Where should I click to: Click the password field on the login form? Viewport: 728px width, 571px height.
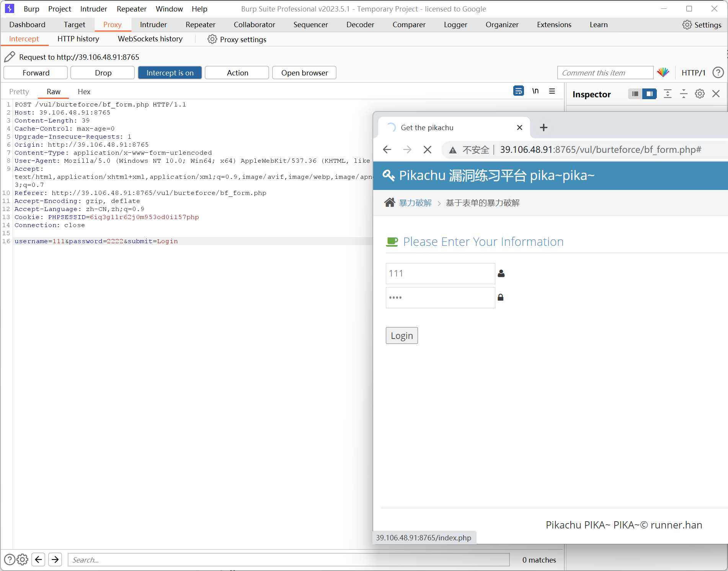pos(440,298)
